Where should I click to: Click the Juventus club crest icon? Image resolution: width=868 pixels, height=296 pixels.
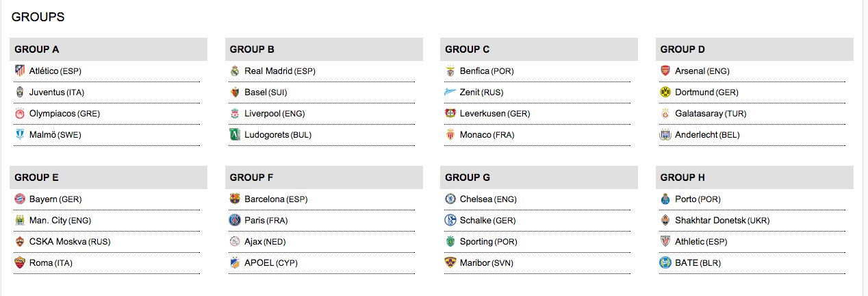click(x=19, y=92)
